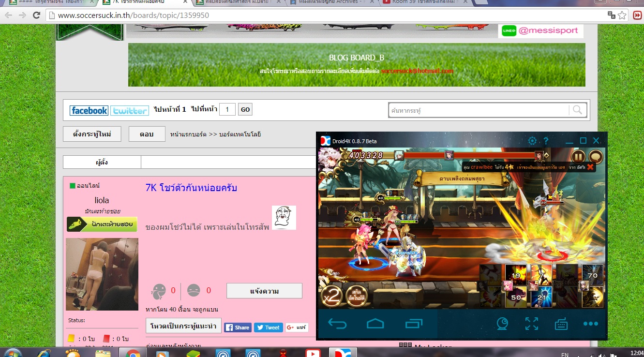Open the บอร์ดเทคโนโลยี breadcrumb link
This screenshot has width=644, height=357.
click(x=240, y=134)
